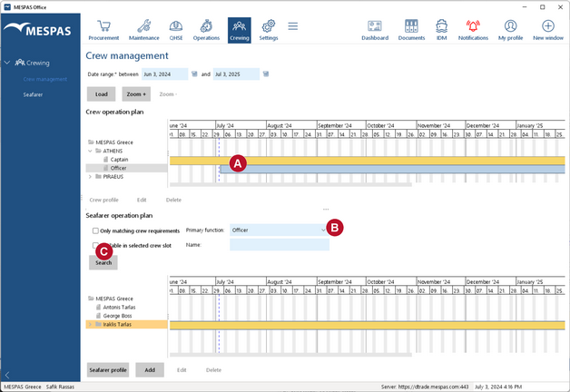Click the Load button

pyautogui.click(x=101, y=94)
